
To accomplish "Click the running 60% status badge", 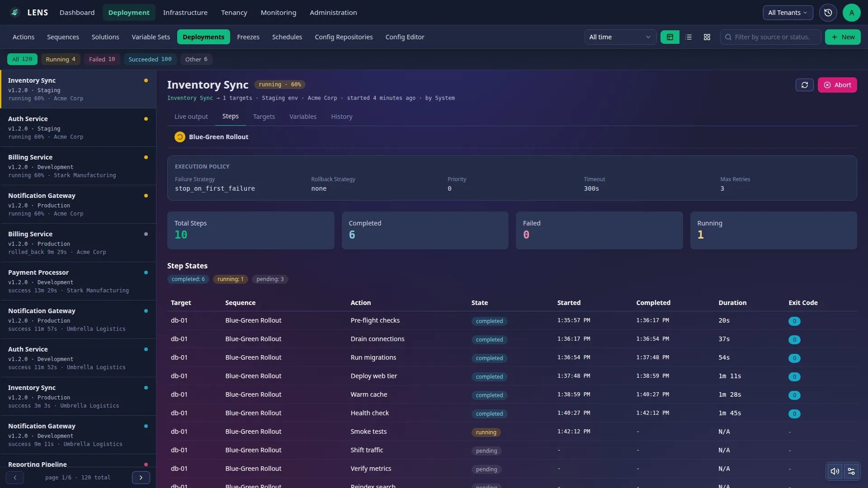I will [280, 84].
